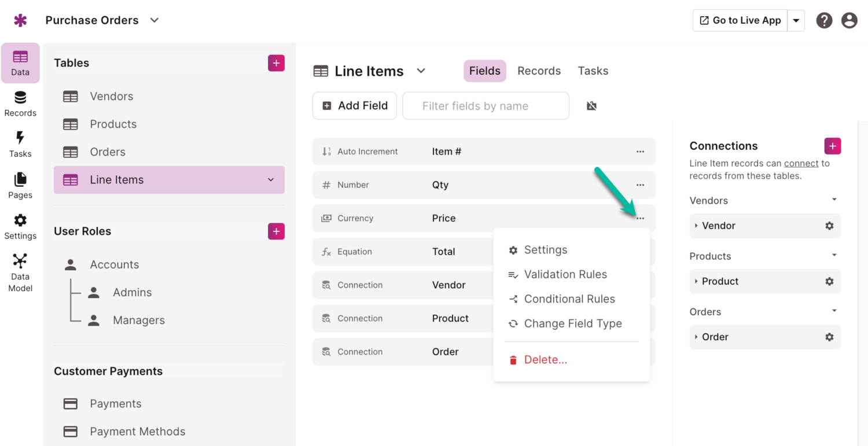
Task: Open the Records section from the sidebar
Action: pos(20,104)
